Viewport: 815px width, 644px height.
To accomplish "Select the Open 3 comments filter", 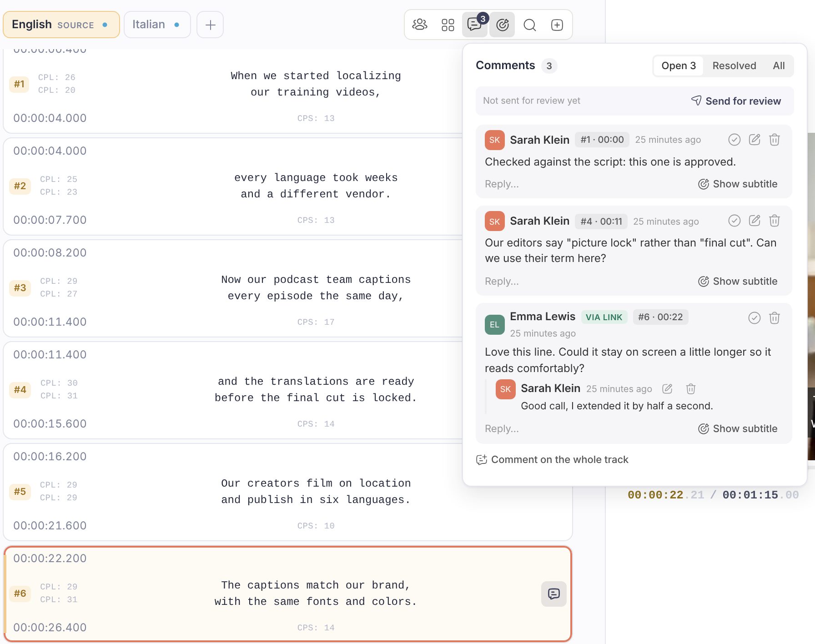I will pos(679,66).
